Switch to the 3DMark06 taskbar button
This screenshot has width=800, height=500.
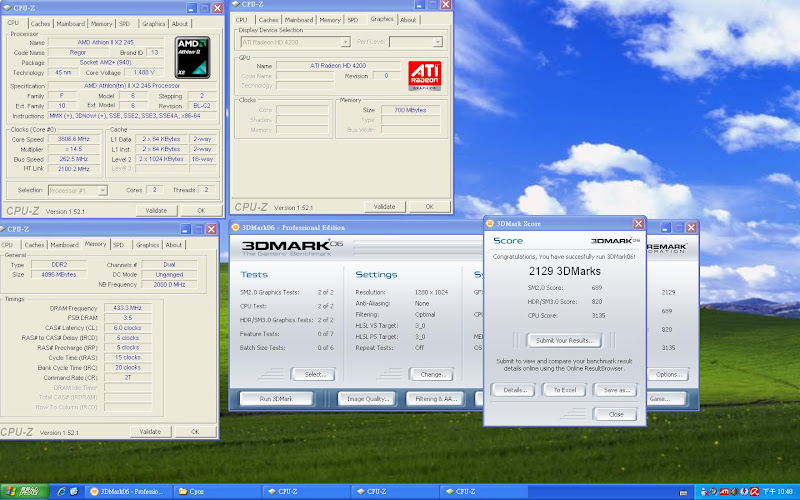pyautogui.click(x=129, y=492)
